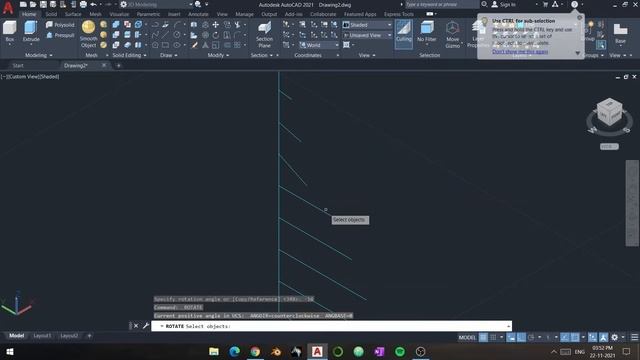Click the Undo arrow icon
The width and height of the screenshot is (640, 360).
[x=93, y=4]
